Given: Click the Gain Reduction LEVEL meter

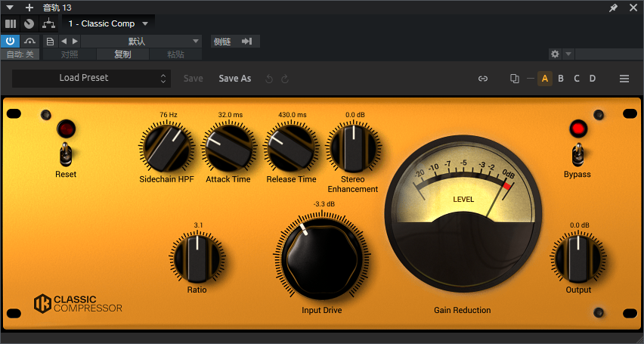Looking at the screenshot, I should coord(463,214).
